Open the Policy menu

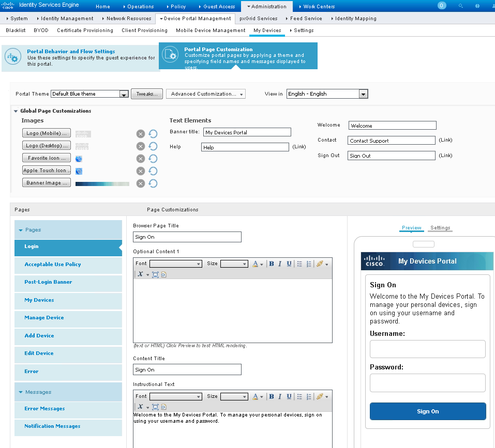click(x=176, y=6)
